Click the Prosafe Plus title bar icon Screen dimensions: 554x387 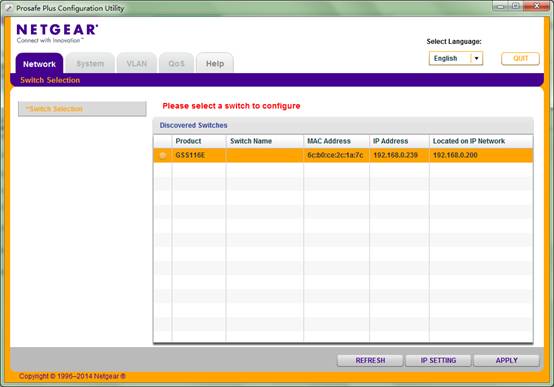pos(9,8)
